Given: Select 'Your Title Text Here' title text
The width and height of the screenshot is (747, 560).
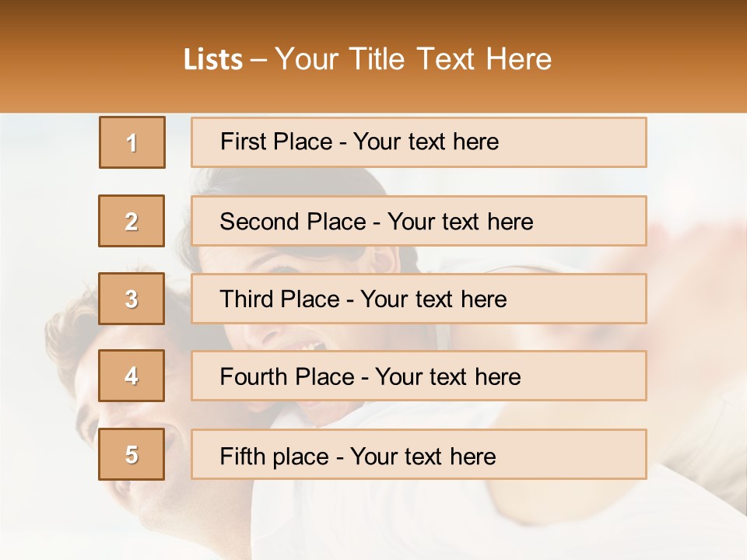Looking at the screenshot, I should tap(413, 59).
